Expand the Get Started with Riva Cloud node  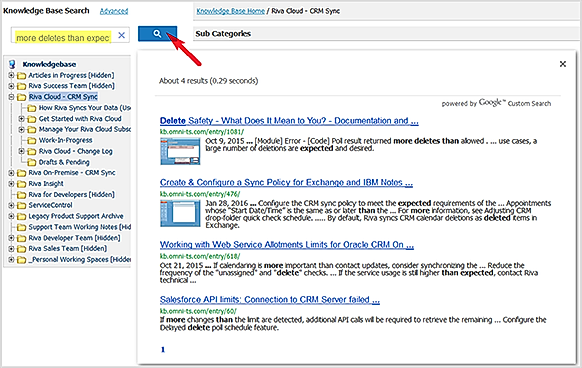coord(22,119)
